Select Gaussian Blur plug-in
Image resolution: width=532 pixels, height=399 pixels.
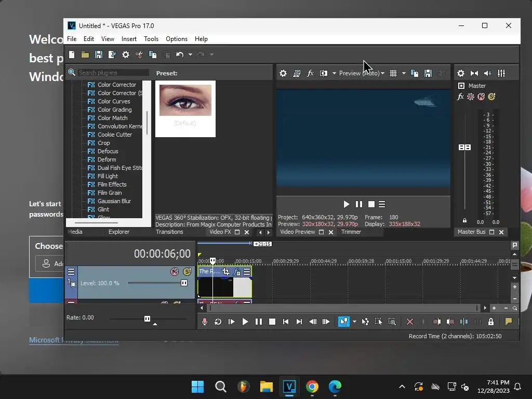pos(114,201)
